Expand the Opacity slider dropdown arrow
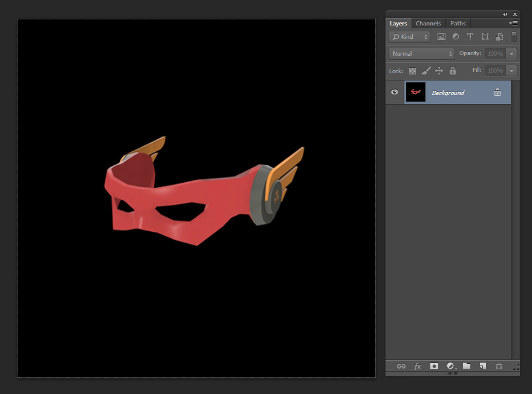The width and height of the screenshot is (532, 394). [512, 54]
